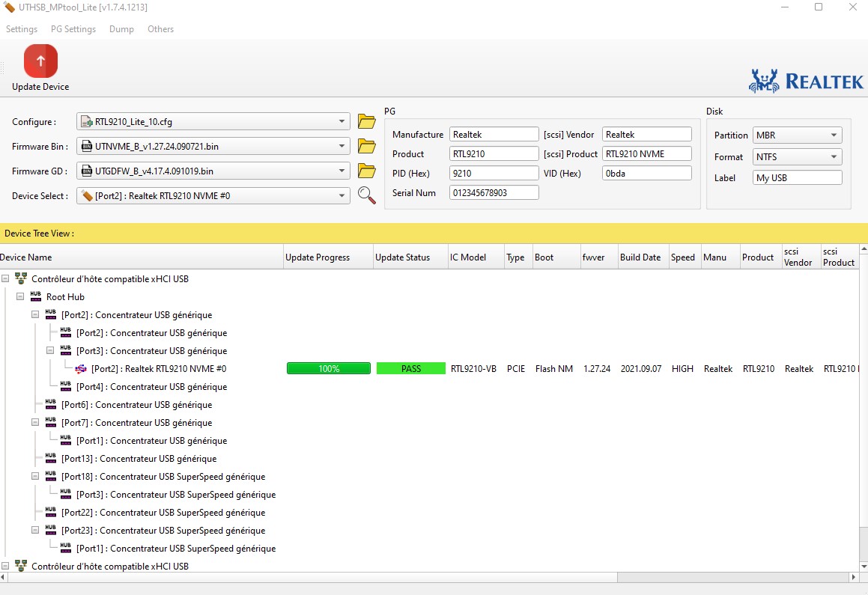Click hub icon of Port13 Concentrateur USB générique
The height and width of the screenshot is (595, 868).
(51, 459)
